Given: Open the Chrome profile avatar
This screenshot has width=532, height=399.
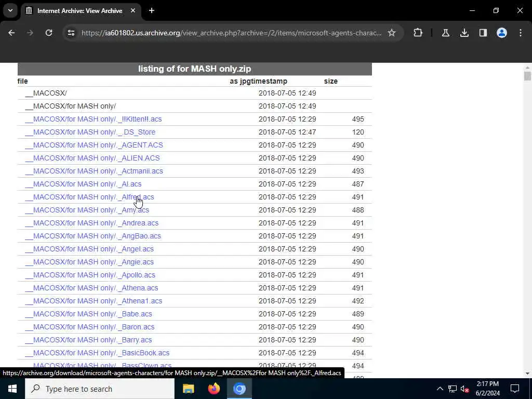Looking at the screenshot, I should 501,33.
